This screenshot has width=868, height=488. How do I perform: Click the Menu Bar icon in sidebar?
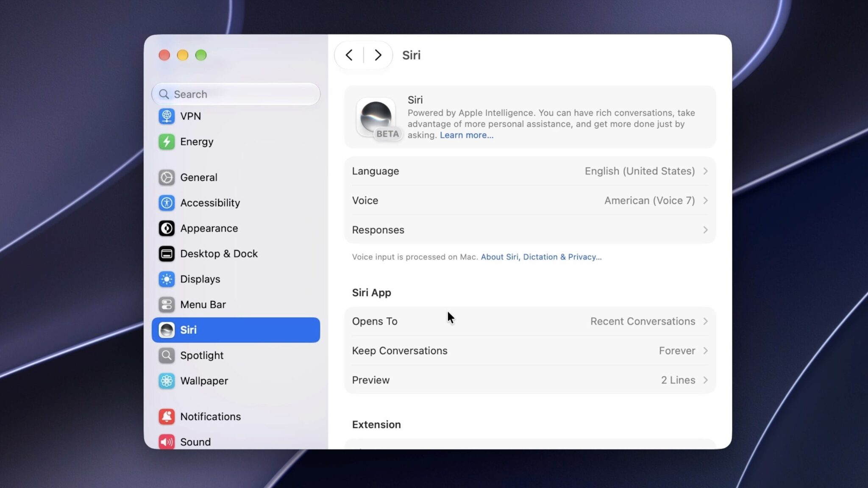click(167, 305)
